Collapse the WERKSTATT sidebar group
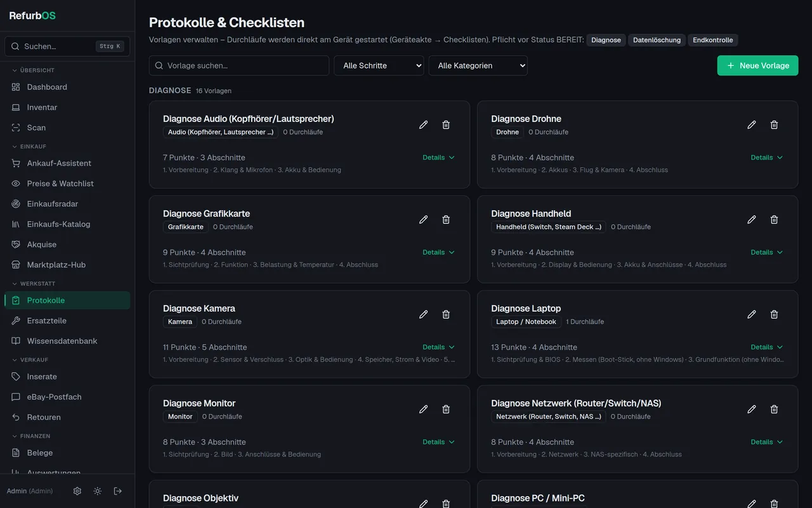The height and width of the screenshot is (508, 812). tap(34, 284)
